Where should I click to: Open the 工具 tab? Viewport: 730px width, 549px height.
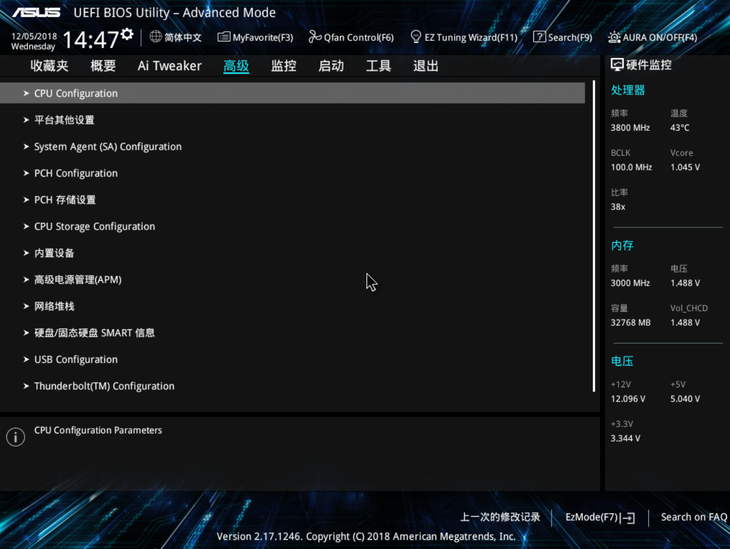tap(379, 66)
